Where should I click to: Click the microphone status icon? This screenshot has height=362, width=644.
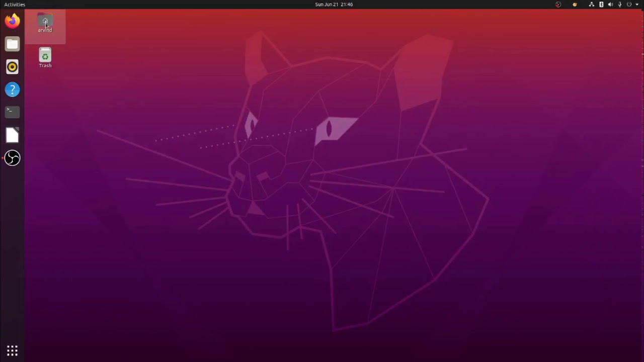(x=619, y=5)
